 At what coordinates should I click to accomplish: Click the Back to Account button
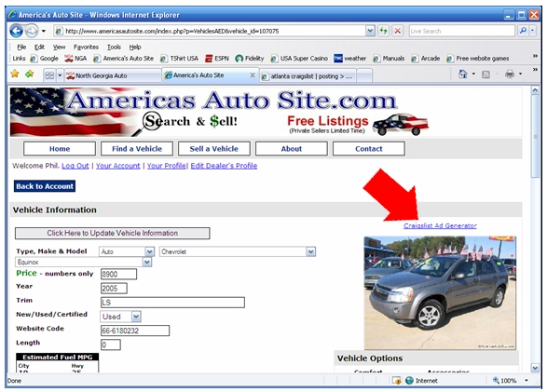click(x=45, y=186)
